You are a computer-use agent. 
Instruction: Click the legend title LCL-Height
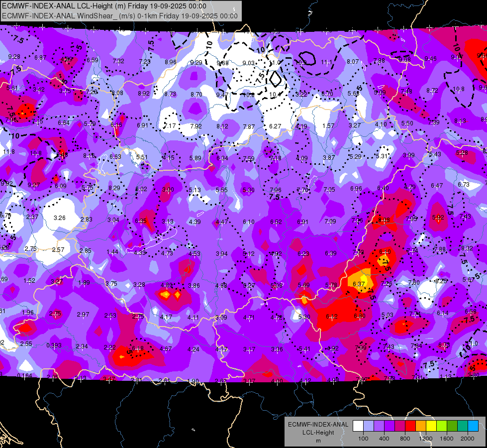[x=318, y=433]
